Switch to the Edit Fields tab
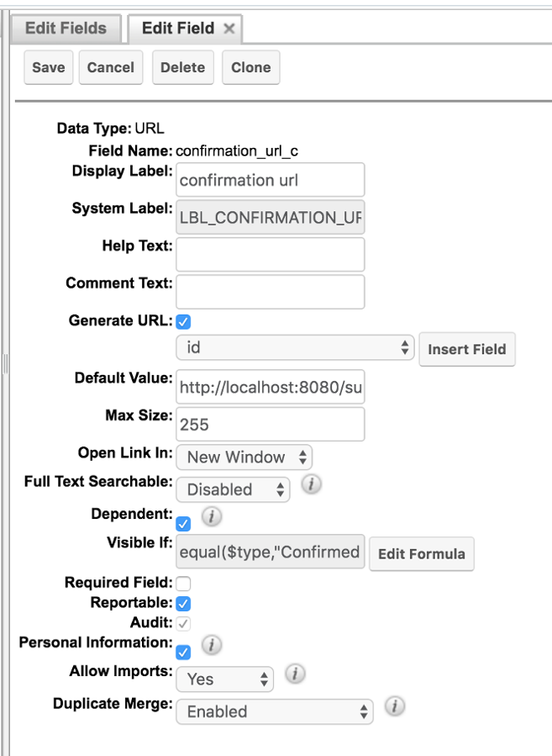The width and height of the screenshot is (552, 756). (x=66, y=28)
